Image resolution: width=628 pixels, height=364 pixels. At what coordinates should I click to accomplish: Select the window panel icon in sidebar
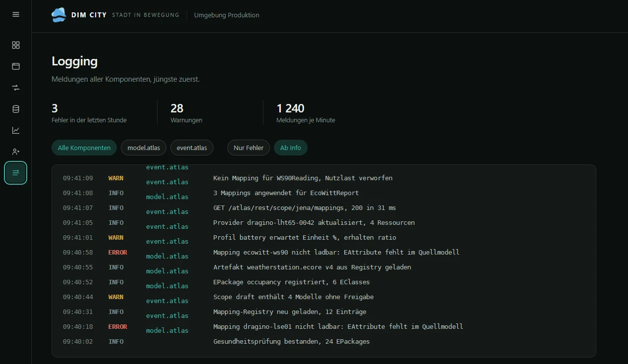point(16,66)
